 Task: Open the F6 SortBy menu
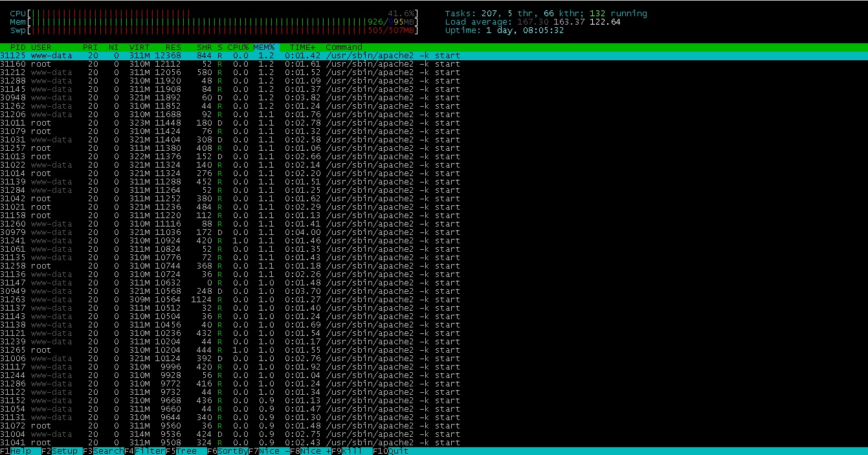pyautogui.click(x=228, y=451)
